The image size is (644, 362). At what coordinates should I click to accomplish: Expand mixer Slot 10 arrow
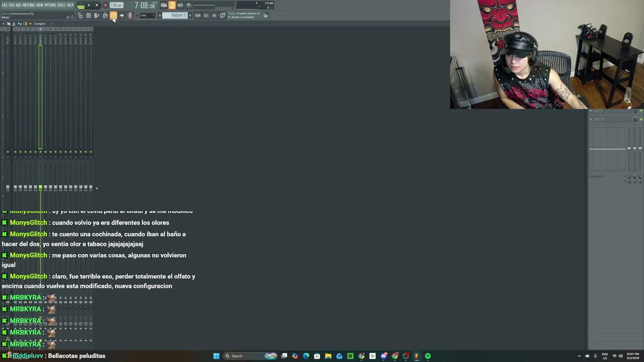591,119
